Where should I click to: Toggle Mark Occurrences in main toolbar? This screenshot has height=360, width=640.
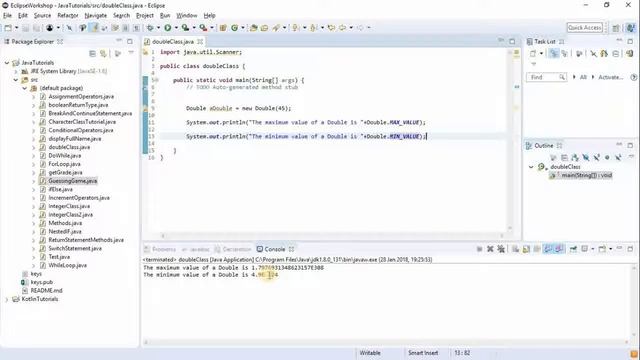[x=94, y=28]
